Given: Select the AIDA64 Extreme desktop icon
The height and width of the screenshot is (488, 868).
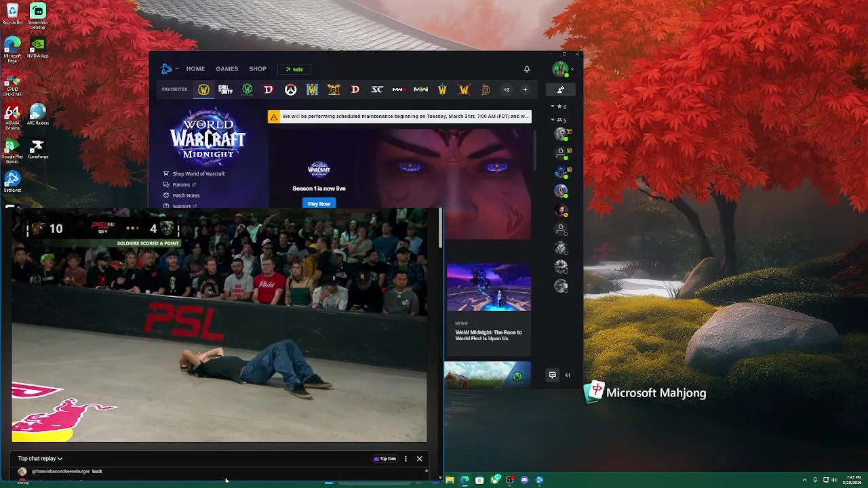Looking at the screenshot, I should coord(12,117).
